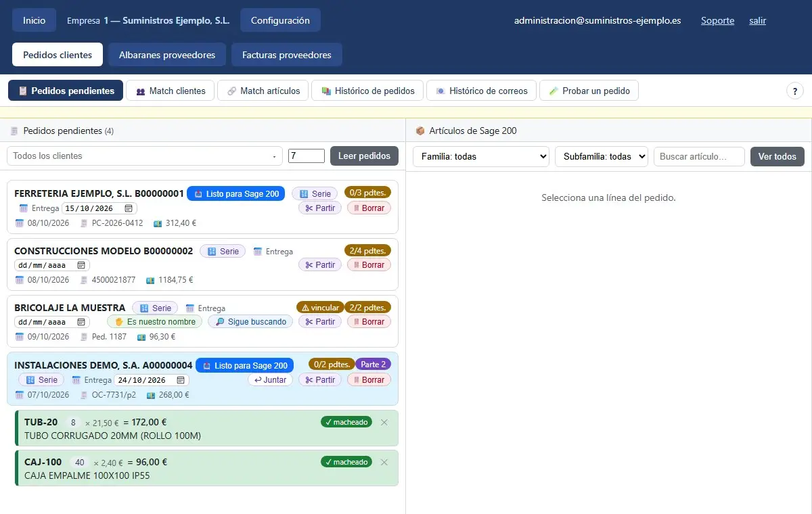Image resolution: width=812 pixels, height=514 pixels.
Task: Click the Serie button on CONSTRUCCIONES MODELO order
Action: click(223, 251)
